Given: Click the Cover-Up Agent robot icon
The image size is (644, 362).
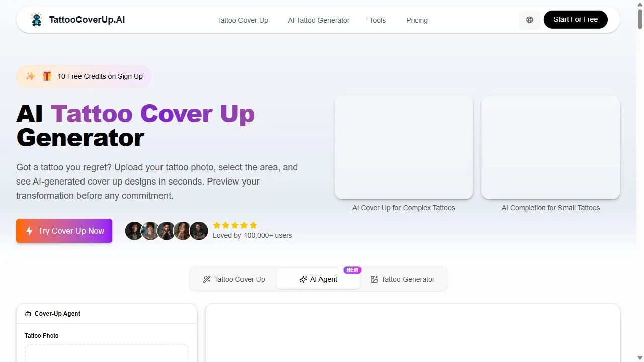Looking at the screenshot, I should [x=28, y=314].
